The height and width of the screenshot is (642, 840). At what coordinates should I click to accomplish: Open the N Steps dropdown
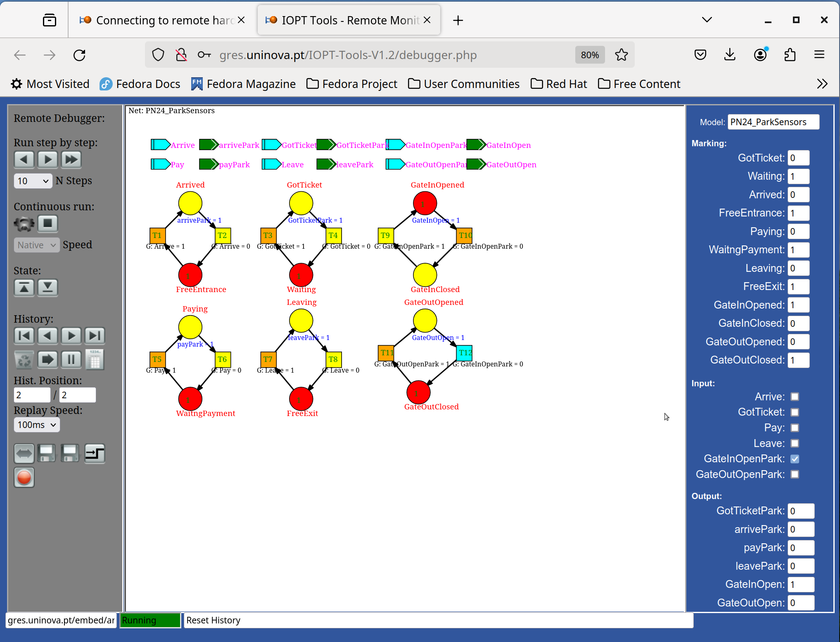coord(33,181)
